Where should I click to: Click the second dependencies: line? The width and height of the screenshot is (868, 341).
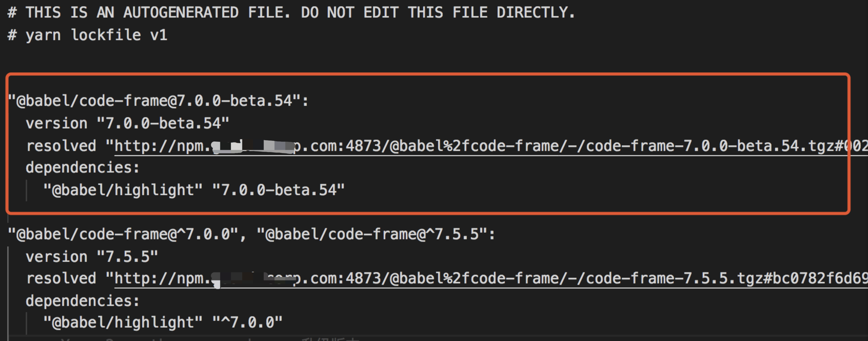tap(83, 300)
